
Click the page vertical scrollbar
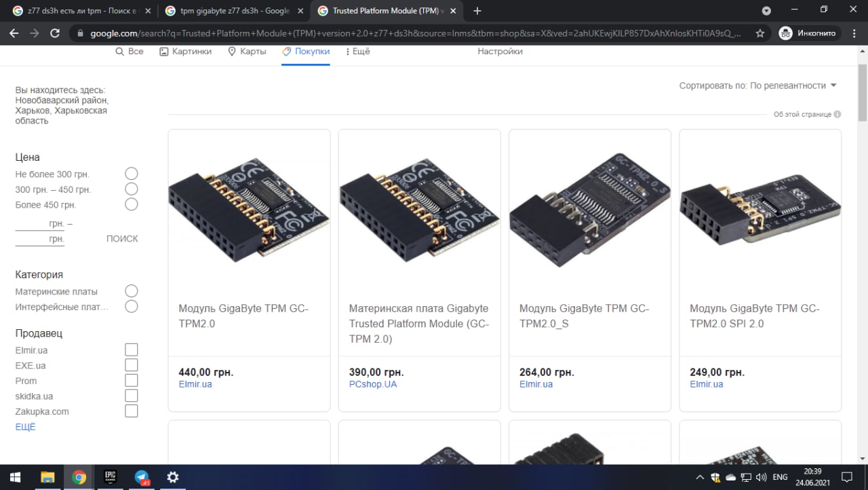(x=863, y=92)
